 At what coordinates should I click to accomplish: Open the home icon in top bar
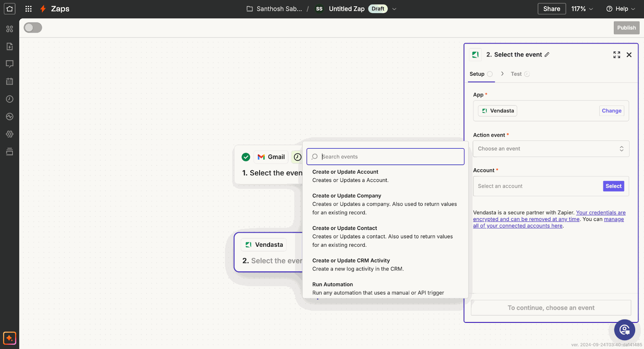point(10,8)
